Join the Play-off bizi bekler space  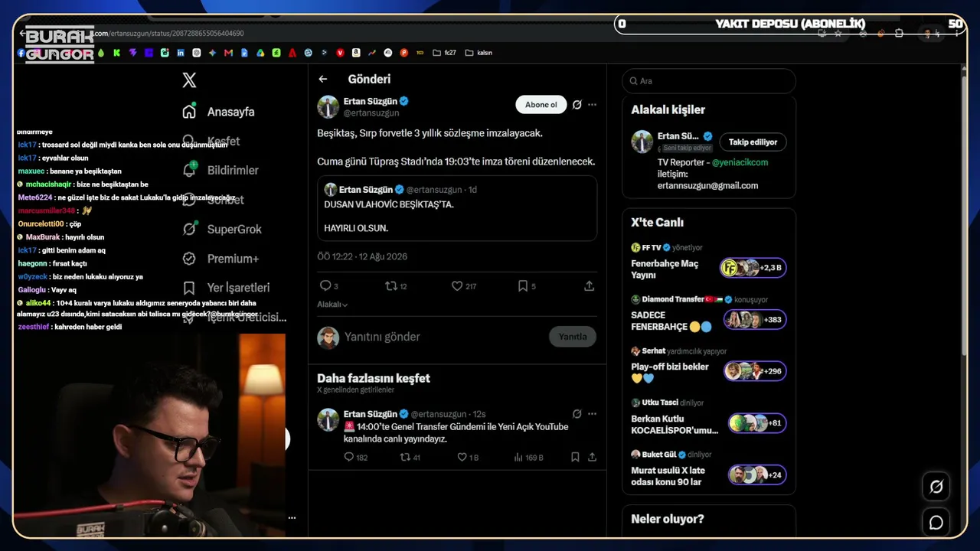(670, 372)
